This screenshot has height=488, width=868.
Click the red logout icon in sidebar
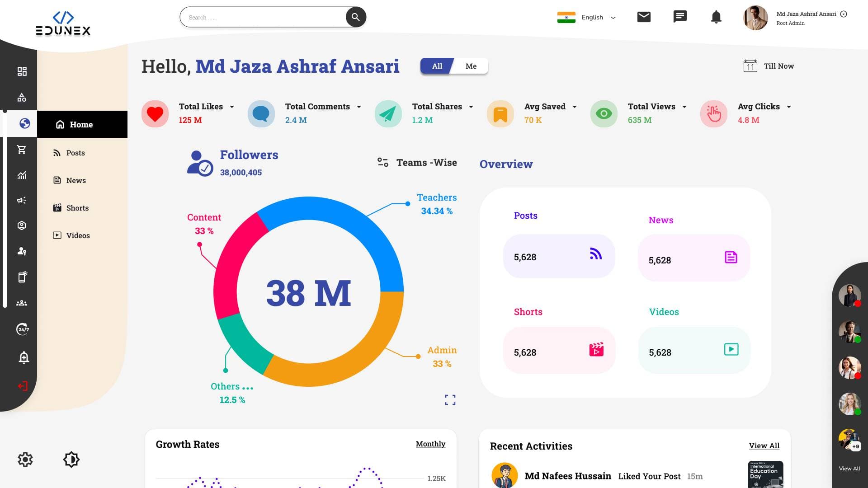tap(23, 386)
